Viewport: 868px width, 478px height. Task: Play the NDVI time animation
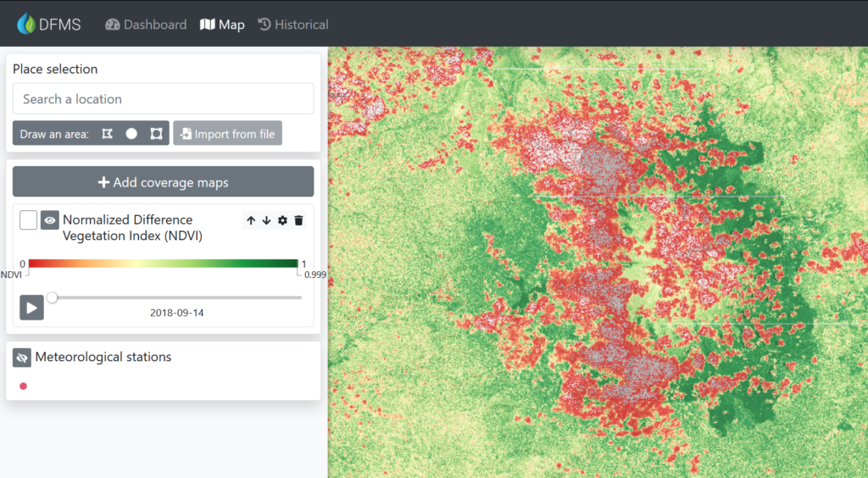pyautogui.click(x=31, y=308)
